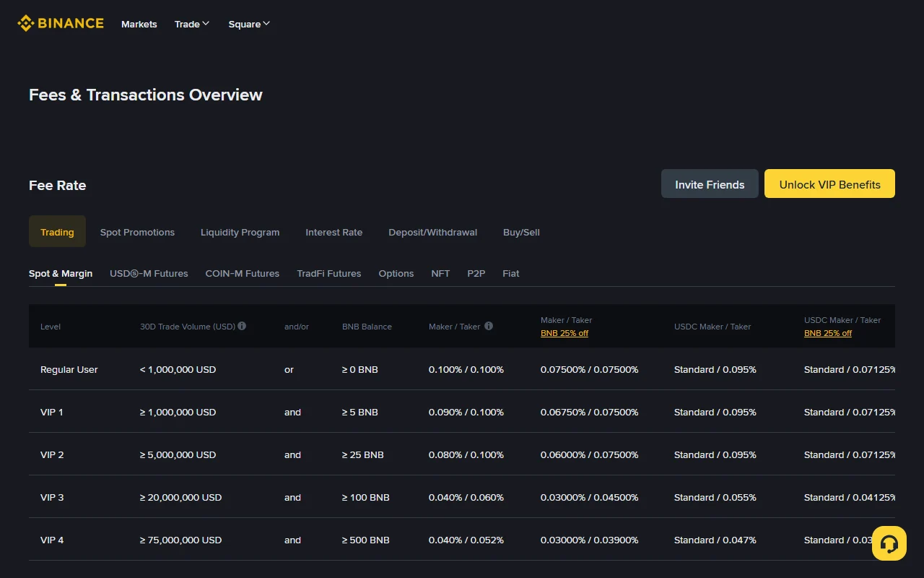Click the '≥ 100 BNB' balance cell

(366, 497)
